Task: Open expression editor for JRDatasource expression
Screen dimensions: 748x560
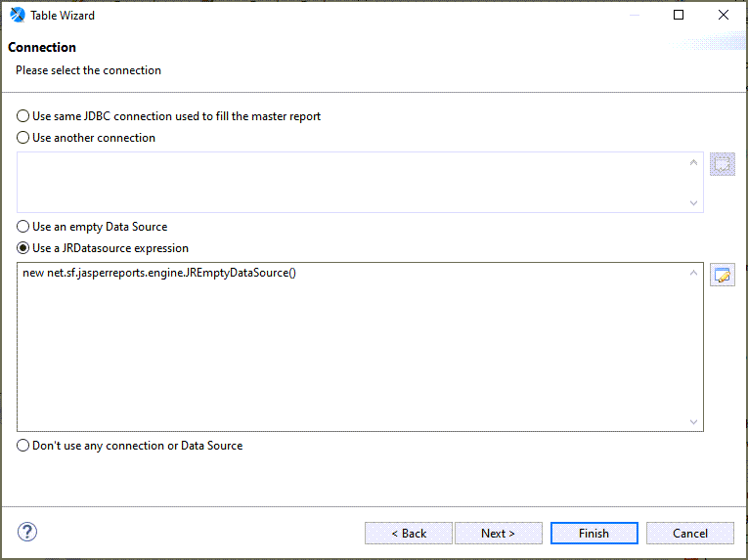Action: pyautogui.click(x=722, y=275)
